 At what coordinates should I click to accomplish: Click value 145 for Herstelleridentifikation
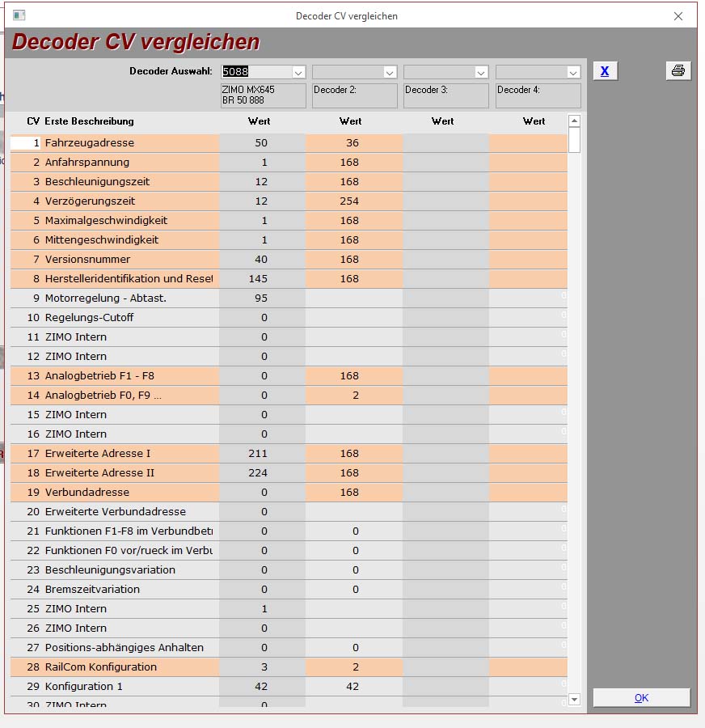(x=258, y=279)
